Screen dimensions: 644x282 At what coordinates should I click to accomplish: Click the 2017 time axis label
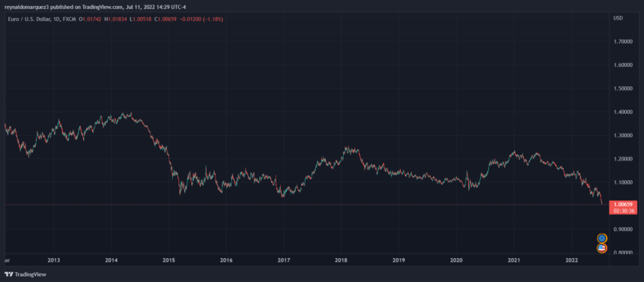tap(284, 260)
